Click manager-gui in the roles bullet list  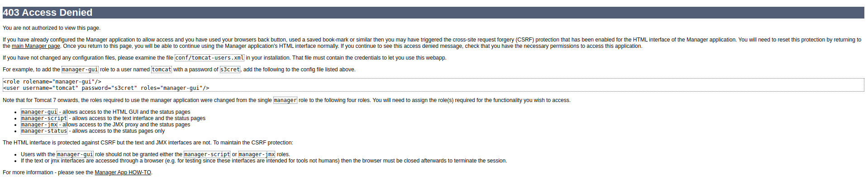tap(39, 112)
